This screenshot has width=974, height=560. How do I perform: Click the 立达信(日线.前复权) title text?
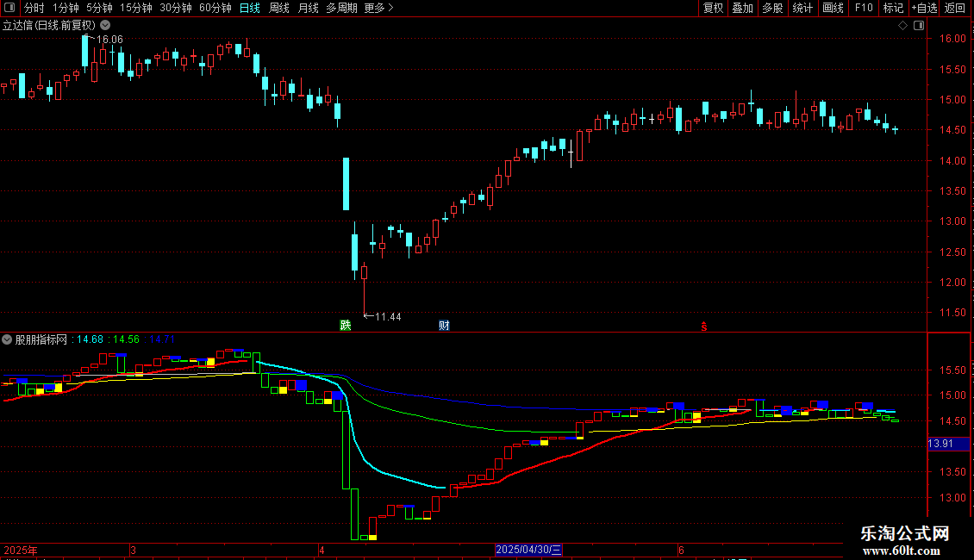(49, 26)
